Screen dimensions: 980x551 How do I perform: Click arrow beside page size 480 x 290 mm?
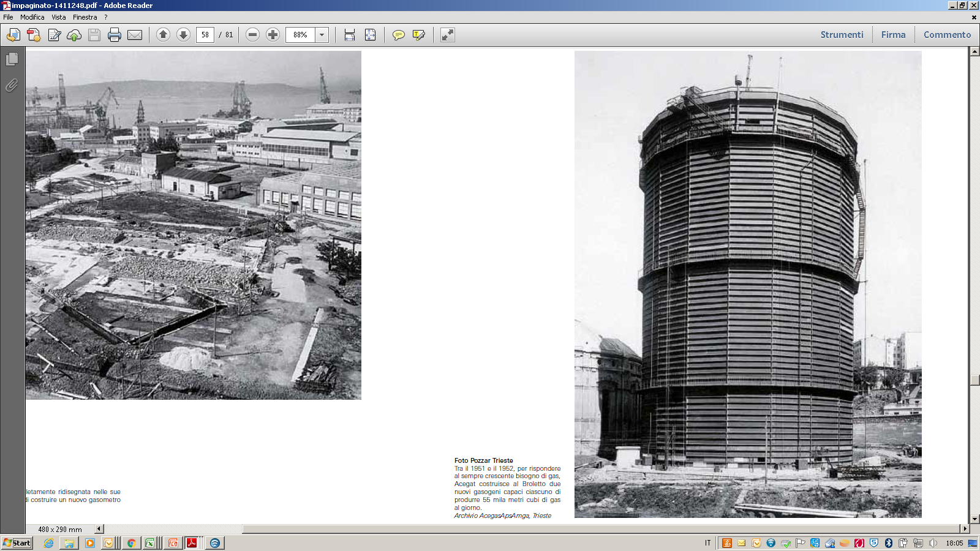[99, 529]
